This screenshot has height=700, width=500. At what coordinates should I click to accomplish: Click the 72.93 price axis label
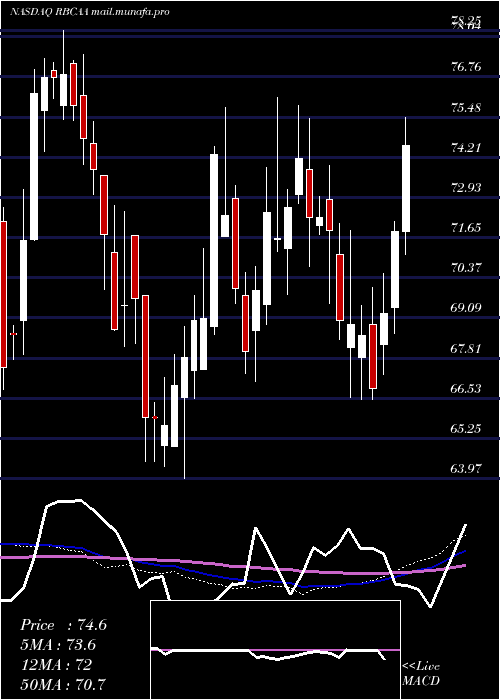[467, 188]
